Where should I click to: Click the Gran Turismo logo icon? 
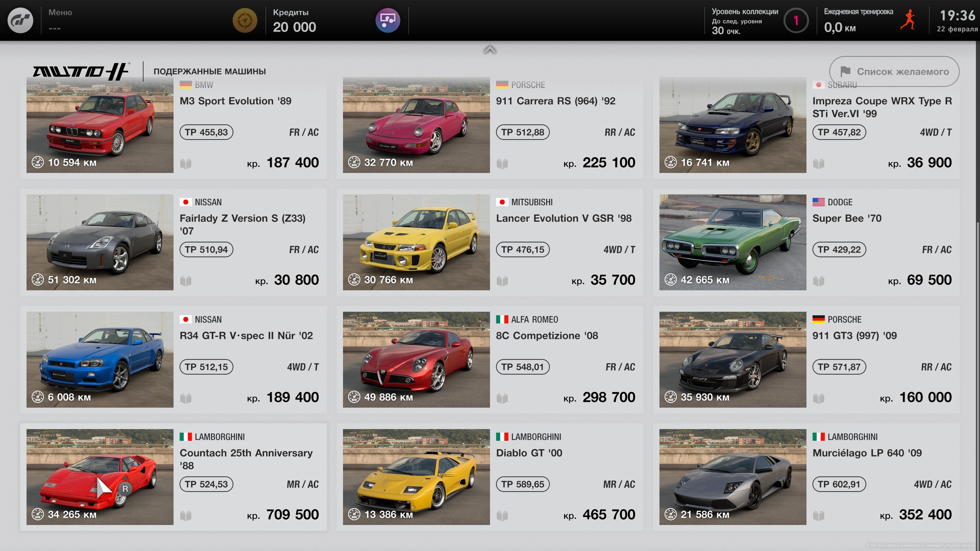[x=20, y=20]
